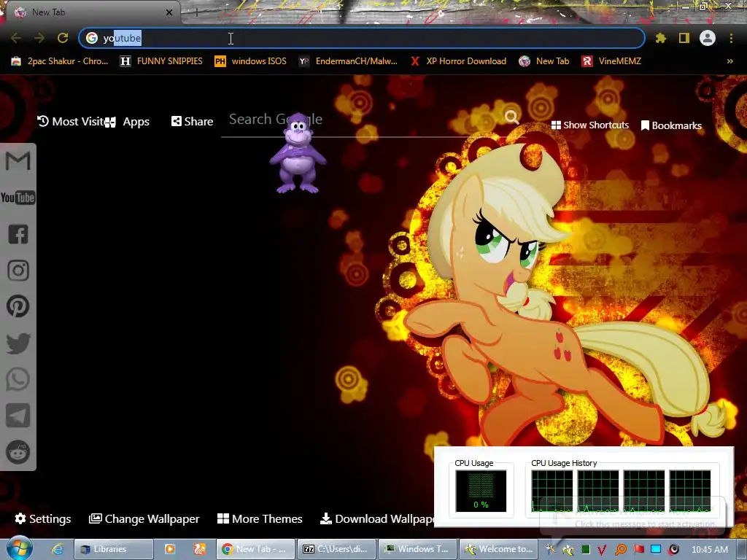Image resolution: width=747 pixels, height=560 pixels.
Task: Open Pinterest from the sidebar
Action: pyautogui.click(x=18, y=306)
